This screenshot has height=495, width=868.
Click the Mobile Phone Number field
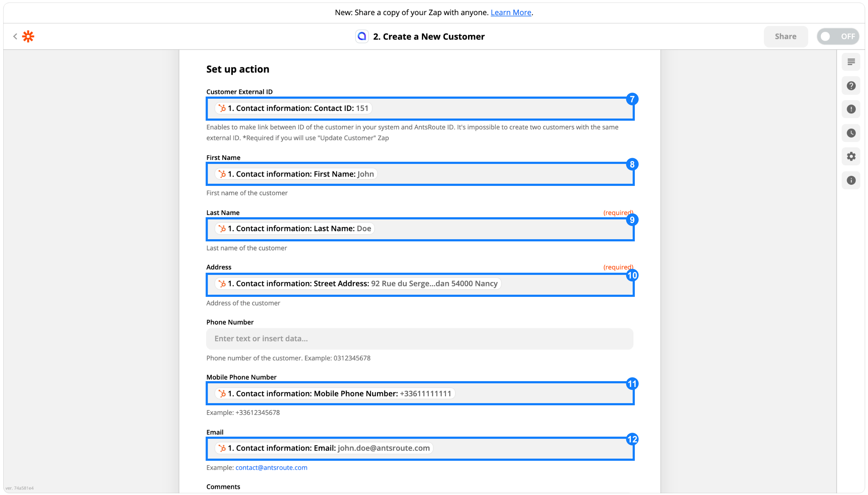pos(420,393)
